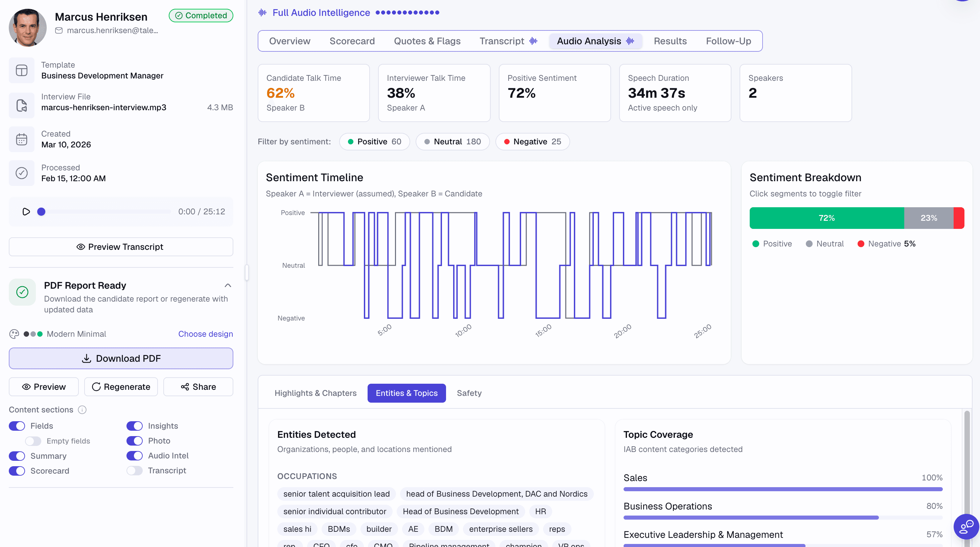Open the Safety sub-tab

pyautogui.click(x=469, y=393)
